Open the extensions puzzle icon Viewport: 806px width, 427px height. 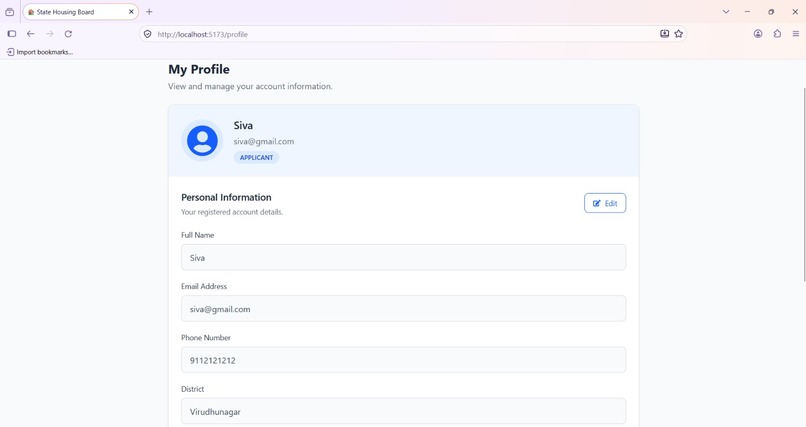(777, 34)
